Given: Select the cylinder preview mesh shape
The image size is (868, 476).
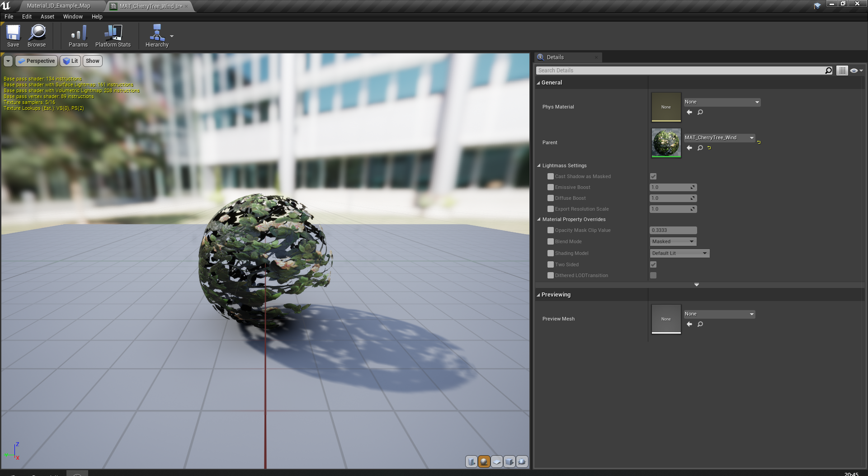Looking at the screenshot, I should pyautogui.click(x=472, y=462).
